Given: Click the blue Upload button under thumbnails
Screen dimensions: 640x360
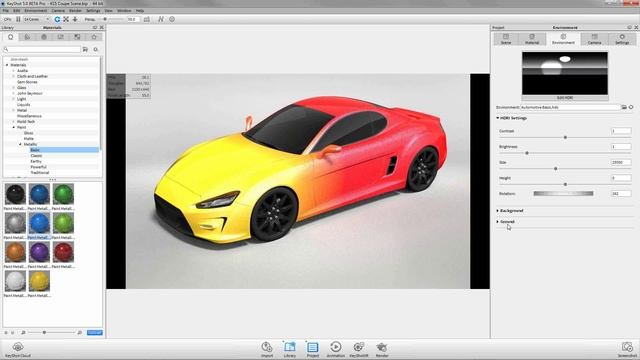Looking at the screenshot, I should (x=95, y=333).
